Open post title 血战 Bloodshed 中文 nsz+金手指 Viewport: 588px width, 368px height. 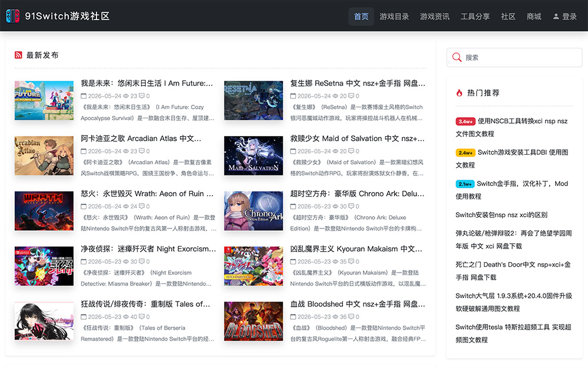(358, 304)
